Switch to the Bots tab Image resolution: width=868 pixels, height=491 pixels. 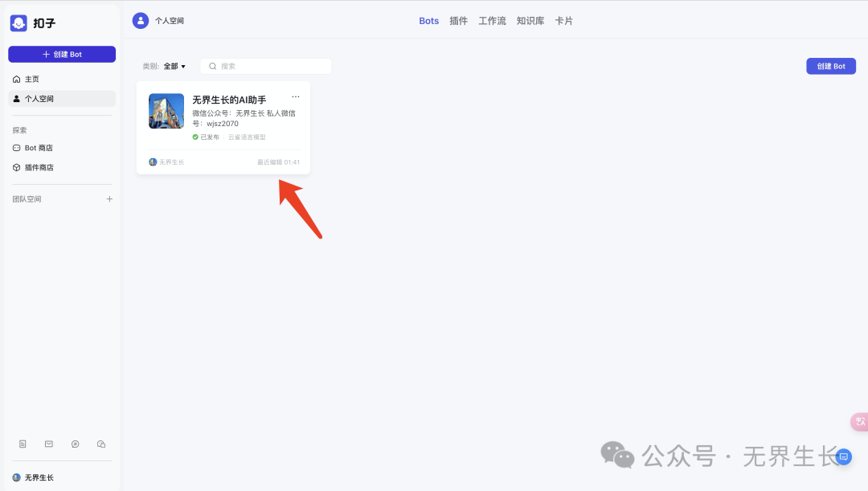428,21
